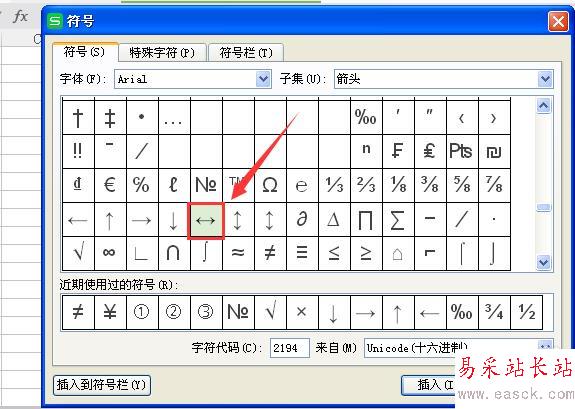This screenshot has height=409, width=575.
Task: Choose circled number ③ from recent symbols
Action: tap(206, 313)
